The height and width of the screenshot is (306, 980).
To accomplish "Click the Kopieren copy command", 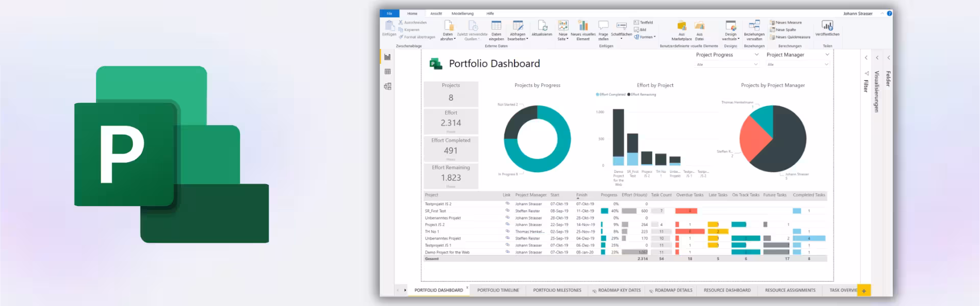I will (408, 30).
